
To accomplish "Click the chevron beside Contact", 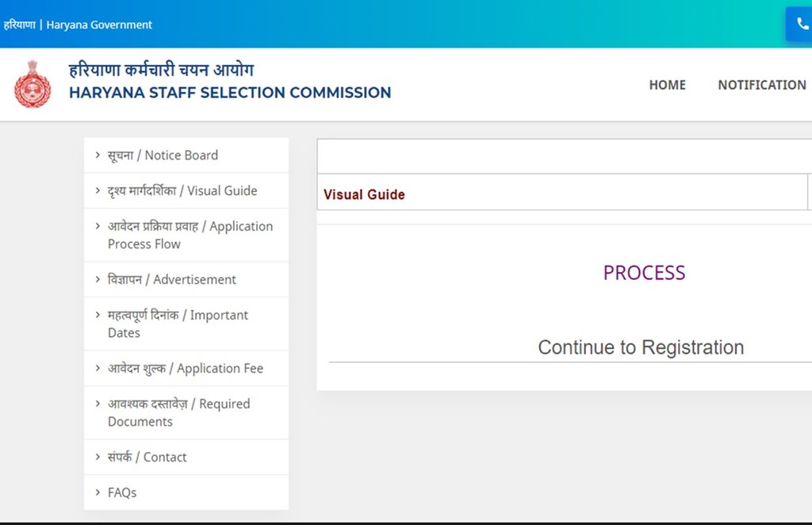I will point(98,457).
